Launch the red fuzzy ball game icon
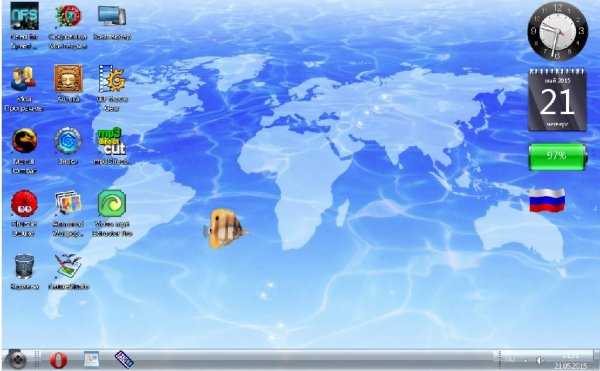This screenshot has width=600, height=371. [24, 203]
